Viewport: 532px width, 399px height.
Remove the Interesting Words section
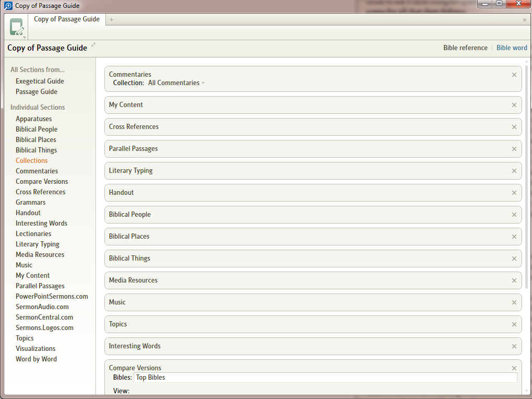click(514, 346)
